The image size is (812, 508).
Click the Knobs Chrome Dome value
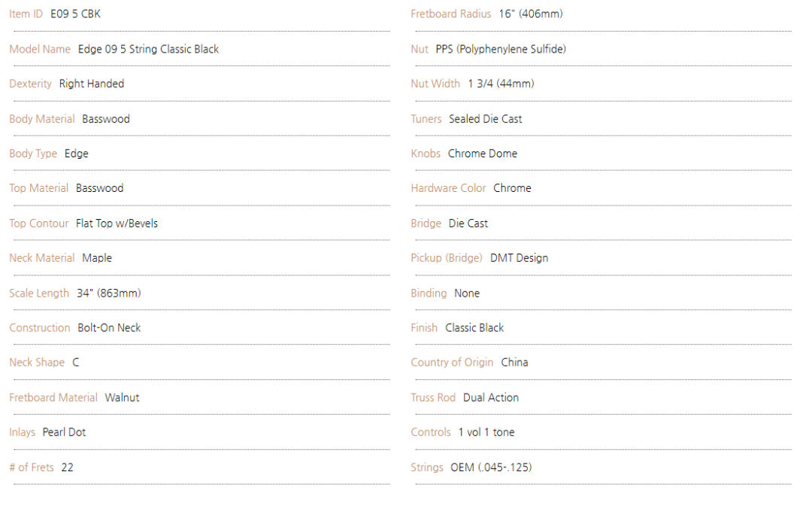pyautogui.click(x=483, y=154)
